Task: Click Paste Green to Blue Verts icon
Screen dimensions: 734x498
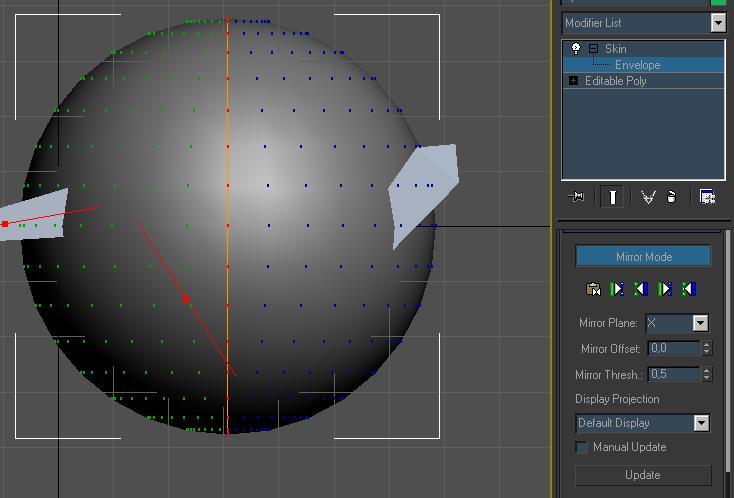Action: click(665, 289)
